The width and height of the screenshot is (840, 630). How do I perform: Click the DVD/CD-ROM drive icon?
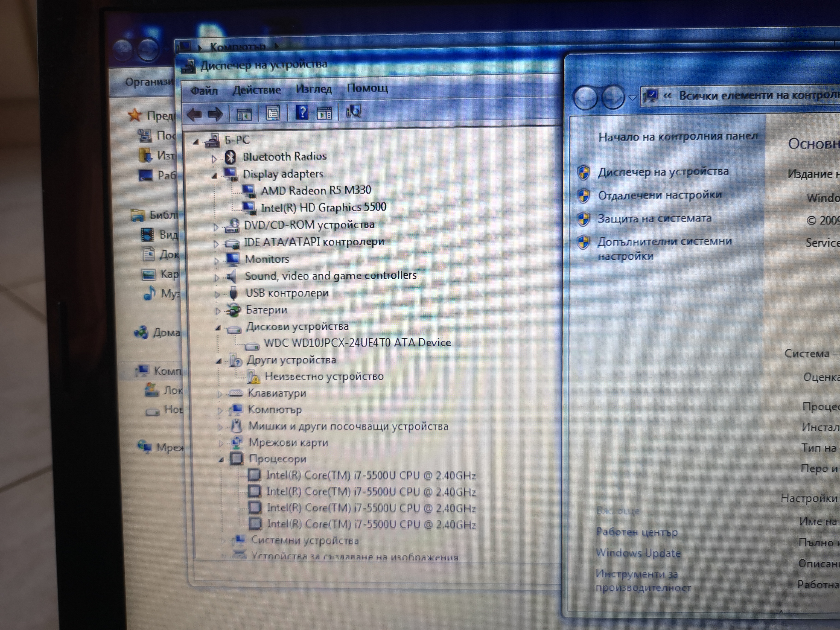[x=232, y=226]
